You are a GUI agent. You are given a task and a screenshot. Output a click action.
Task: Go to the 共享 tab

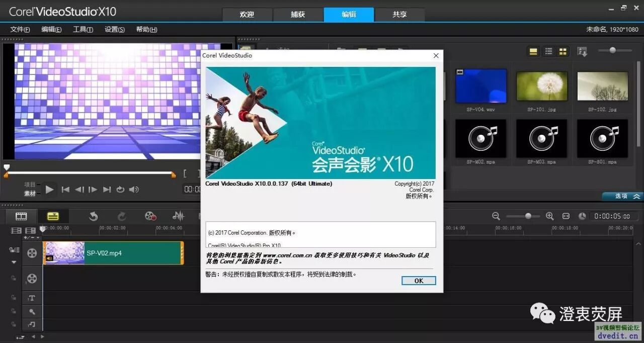point(399,15)
